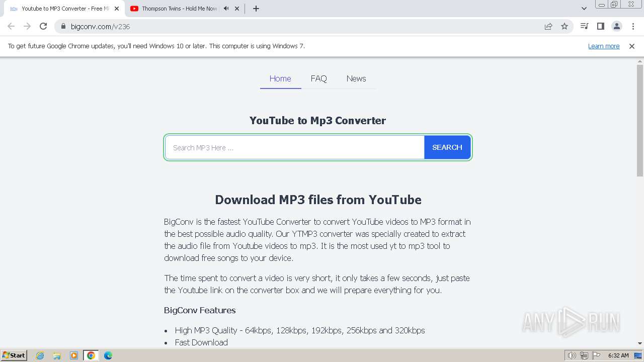Open the Windows Start button
The image size is (644, 362).
click(x=14, y=355)
